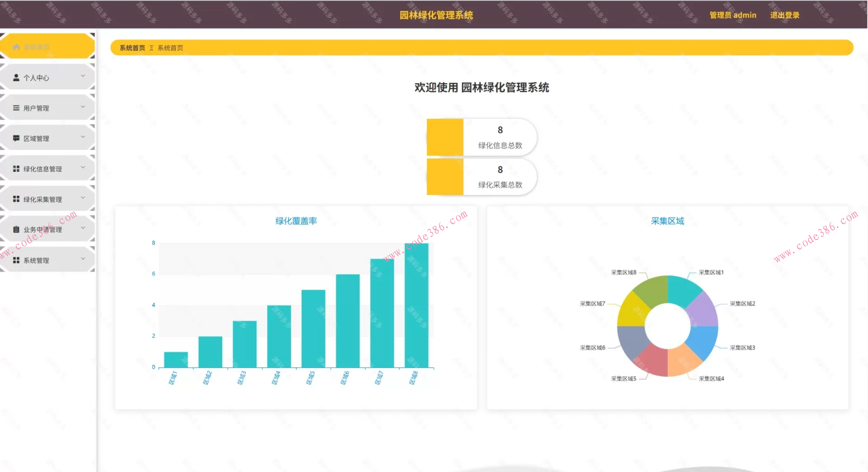Log out with 退出登录
Image resolution: width=868 pixels, height=472 pixels.
point(784,15)
